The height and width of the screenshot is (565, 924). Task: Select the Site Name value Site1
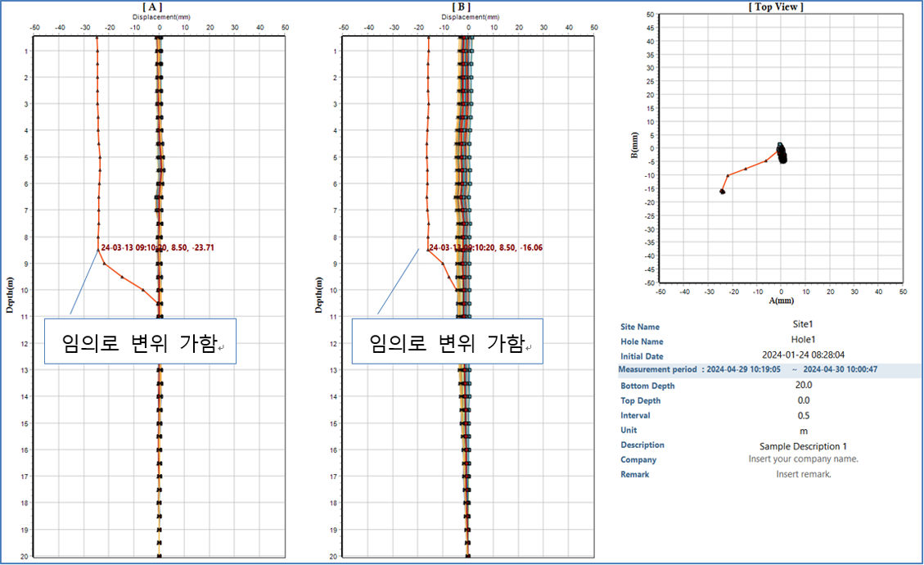(x=803, y=324)
